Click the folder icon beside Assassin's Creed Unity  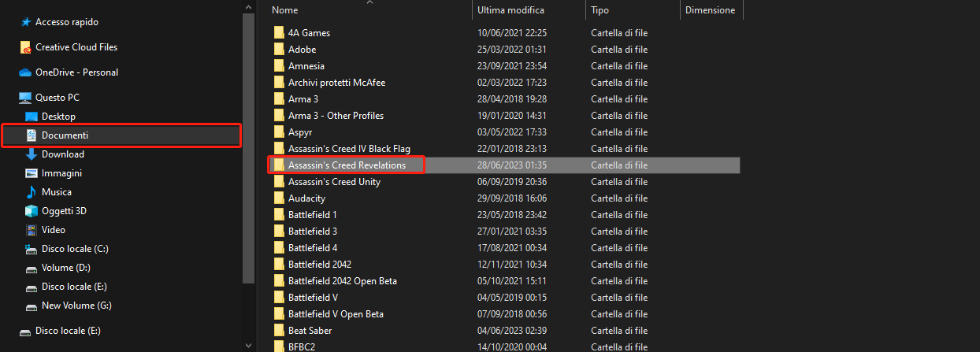pyautogui.click(x=279, y=182)
